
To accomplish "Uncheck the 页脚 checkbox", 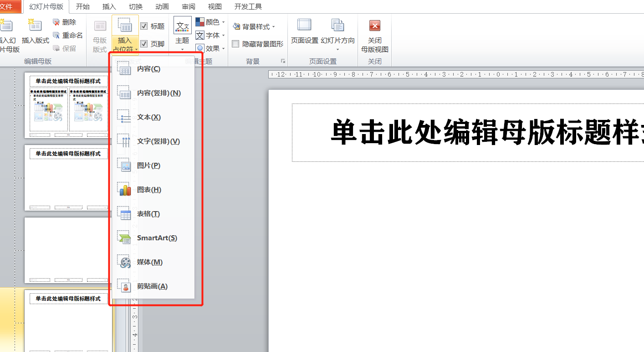I will click(144, 44).
